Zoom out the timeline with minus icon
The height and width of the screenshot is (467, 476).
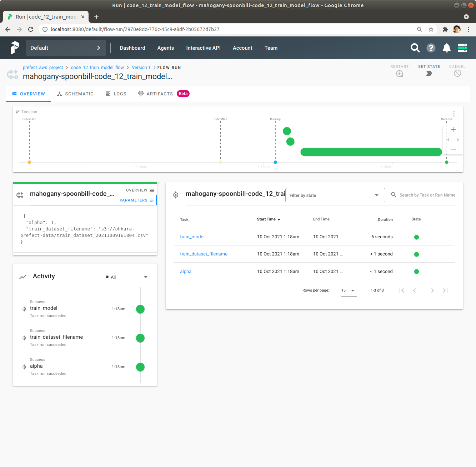pos(453,150)
